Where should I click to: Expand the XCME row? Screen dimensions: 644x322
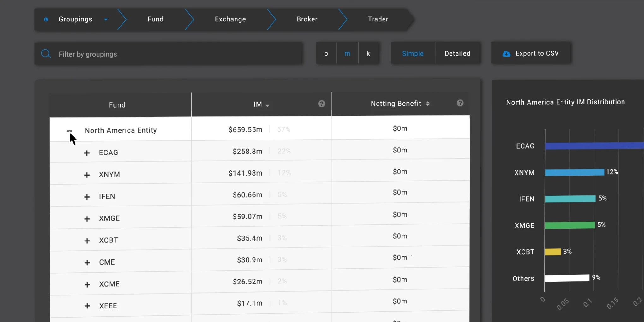coord(87,285)
